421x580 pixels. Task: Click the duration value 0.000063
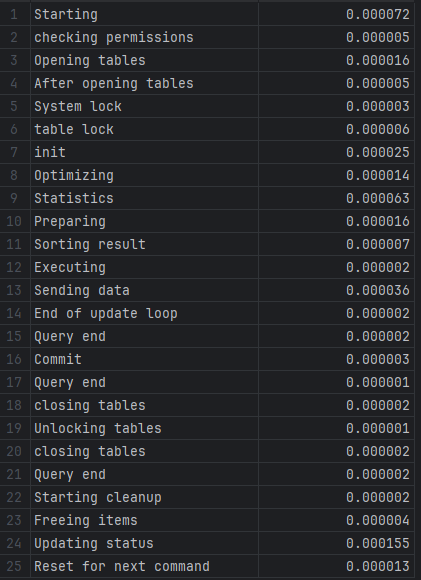click(x=378, y=198)
